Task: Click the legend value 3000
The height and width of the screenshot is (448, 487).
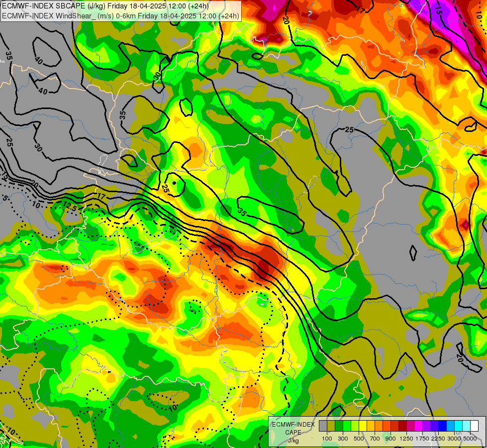Action: 454,439
